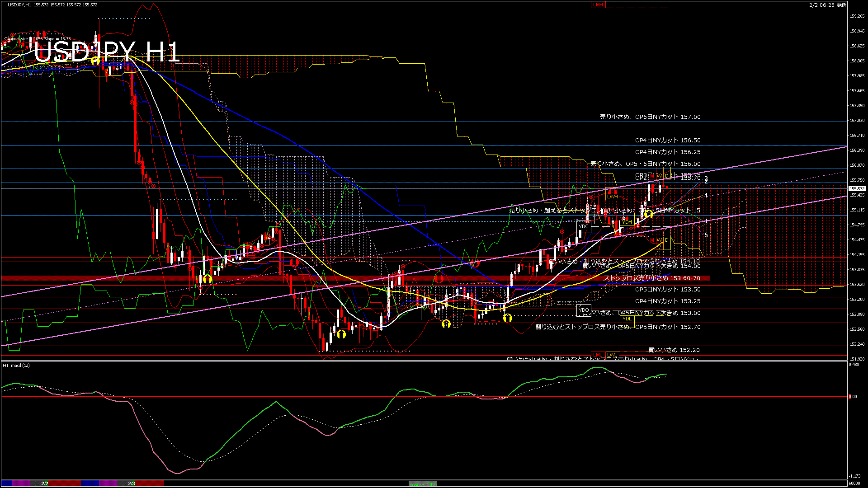Click the 買い小さめ 152.20 order label

[x=674, y=350]
